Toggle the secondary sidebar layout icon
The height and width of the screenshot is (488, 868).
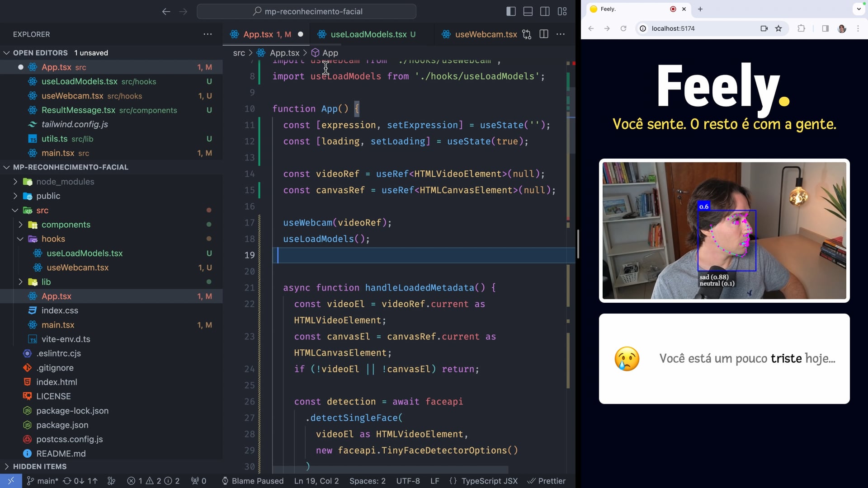click(545, 11)
